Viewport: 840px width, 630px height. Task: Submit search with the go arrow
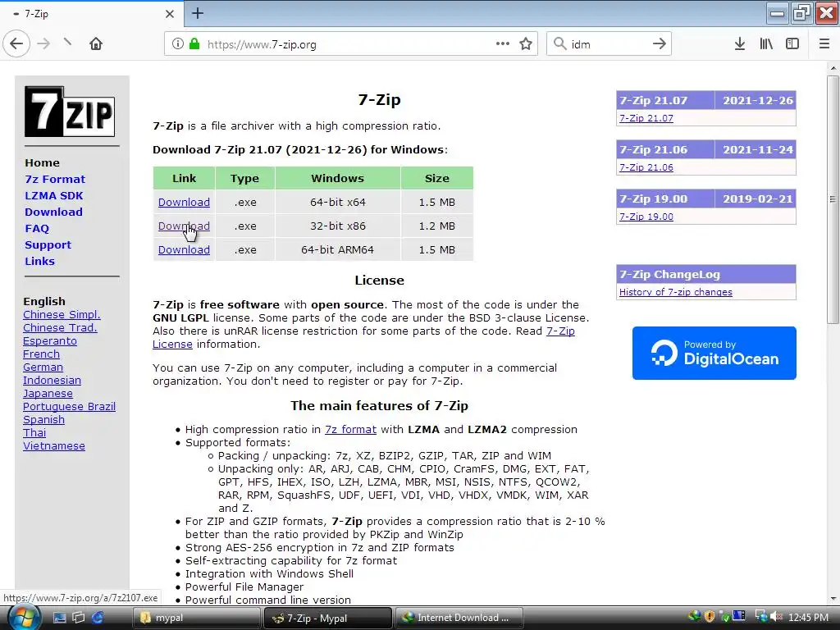click(660, 44)
